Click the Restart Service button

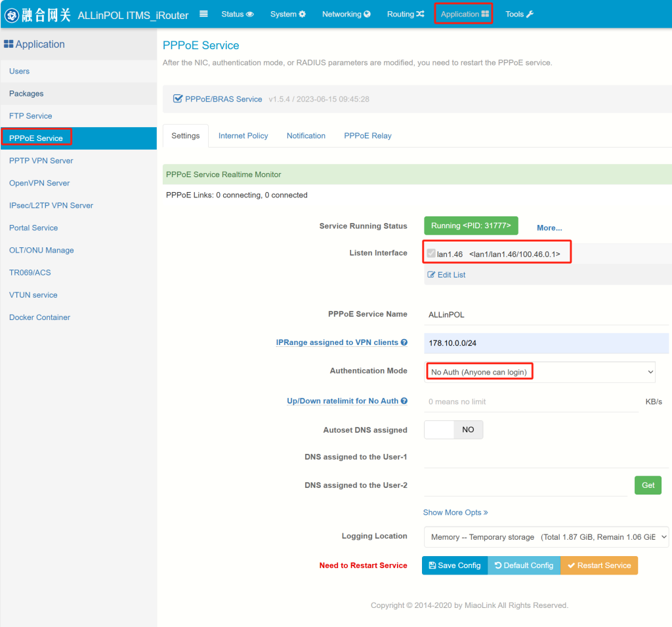tap(599, 565)
